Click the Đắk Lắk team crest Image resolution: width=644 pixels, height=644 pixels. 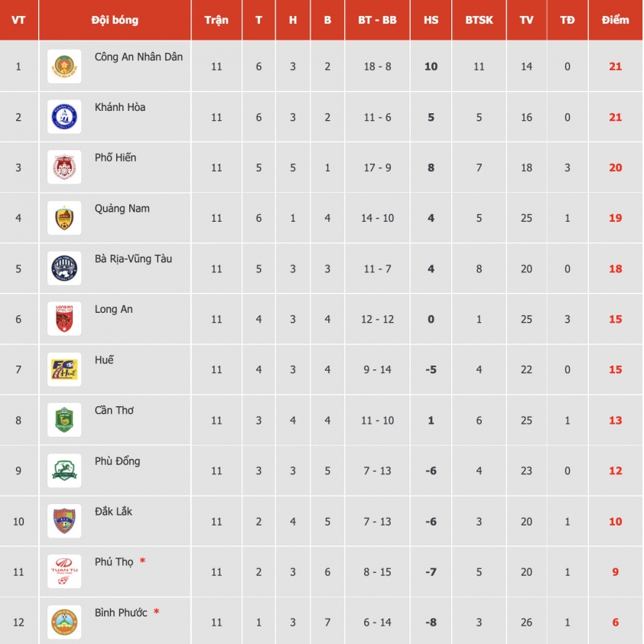click(64, 521)
